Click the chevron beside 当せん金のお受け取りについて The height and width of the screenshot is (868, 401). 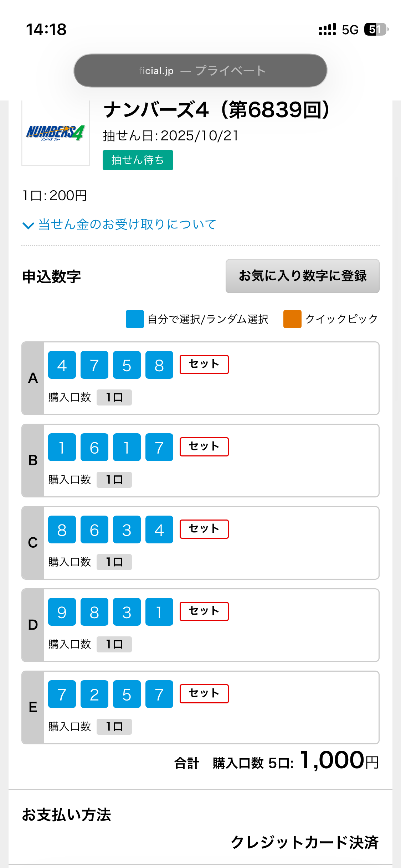pos(28,225)
